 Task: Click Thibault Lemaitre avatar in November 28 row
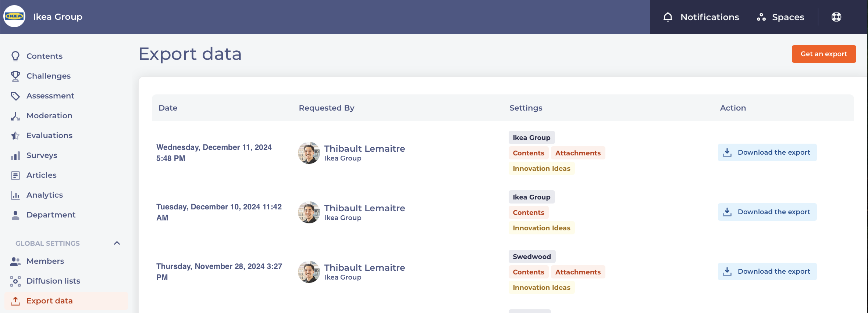tap(309, 272)
